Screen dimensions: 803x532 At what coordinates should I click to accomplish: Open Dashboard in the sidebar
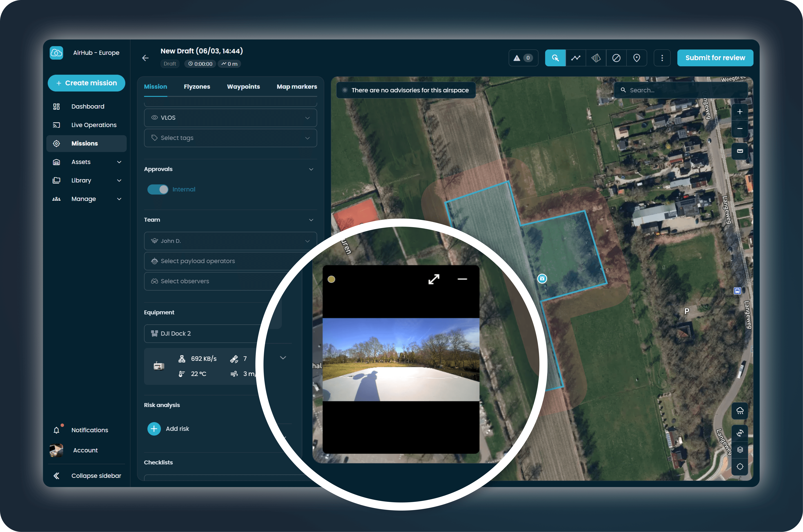click(86, 107)
